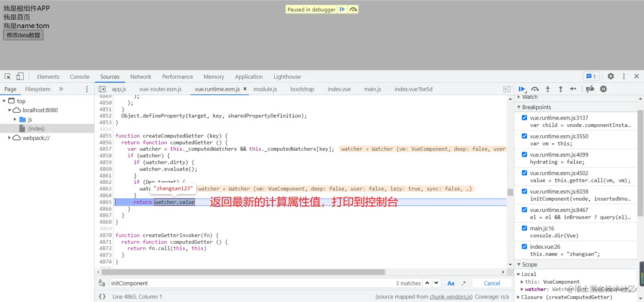Expand this: VueComponent scope variable
This screenshot has height=302, width=644.
pyautogui.click(x=522, y=282)
